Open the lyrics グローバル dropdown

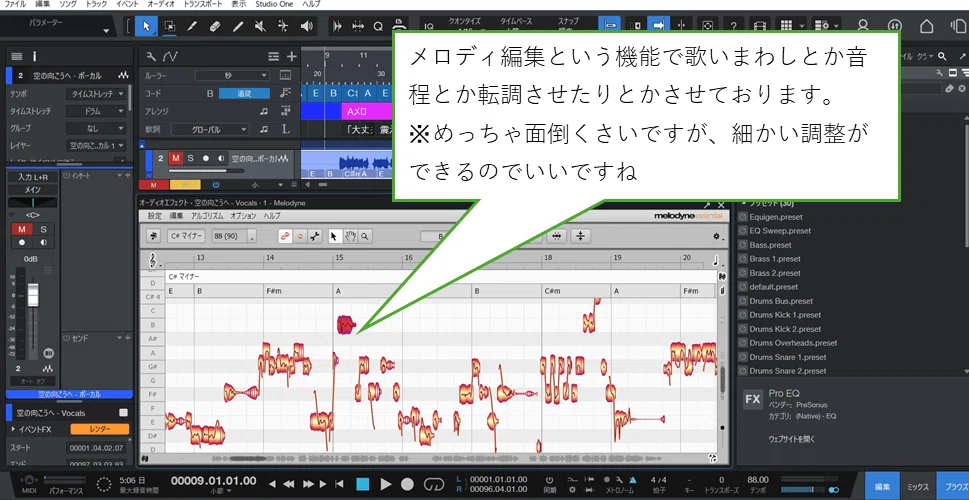(x=210, y=129)
